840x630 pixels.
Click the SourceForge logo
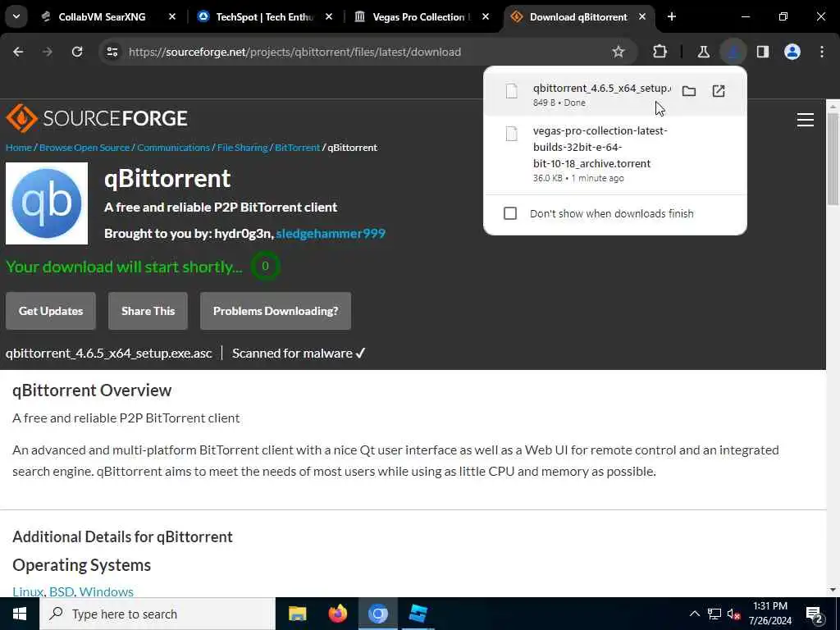[x=97, y=118]
